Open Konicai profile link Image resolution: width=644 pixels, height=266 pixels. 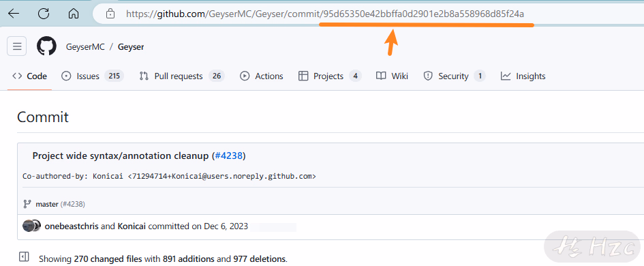click(x=132, y=226)
